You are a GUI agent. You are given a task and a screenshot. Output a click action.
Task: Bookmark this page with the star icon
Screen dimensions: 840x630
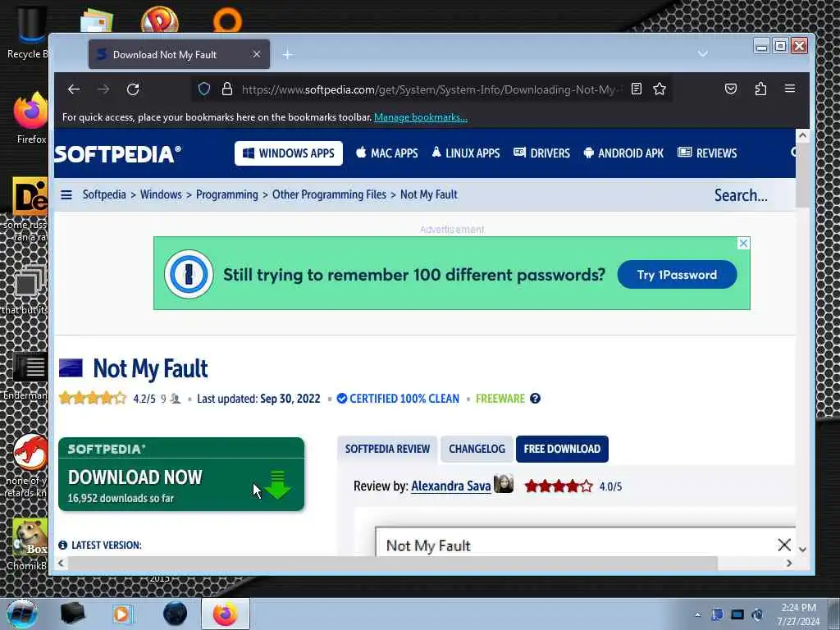[x=660, y=89]
